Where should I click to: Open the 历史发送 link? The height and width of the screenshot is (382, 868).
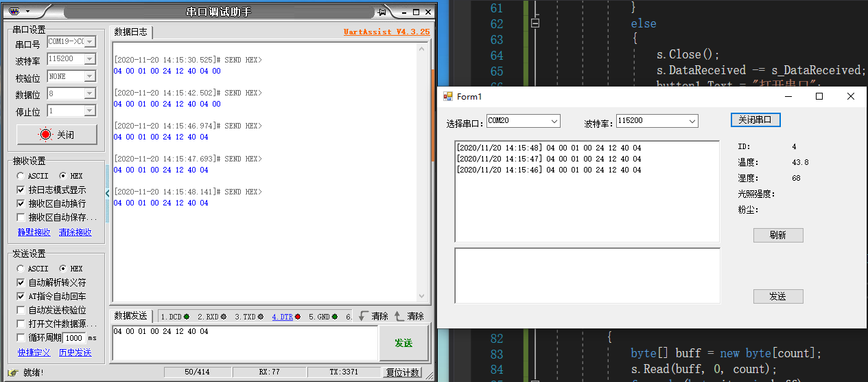75,352
